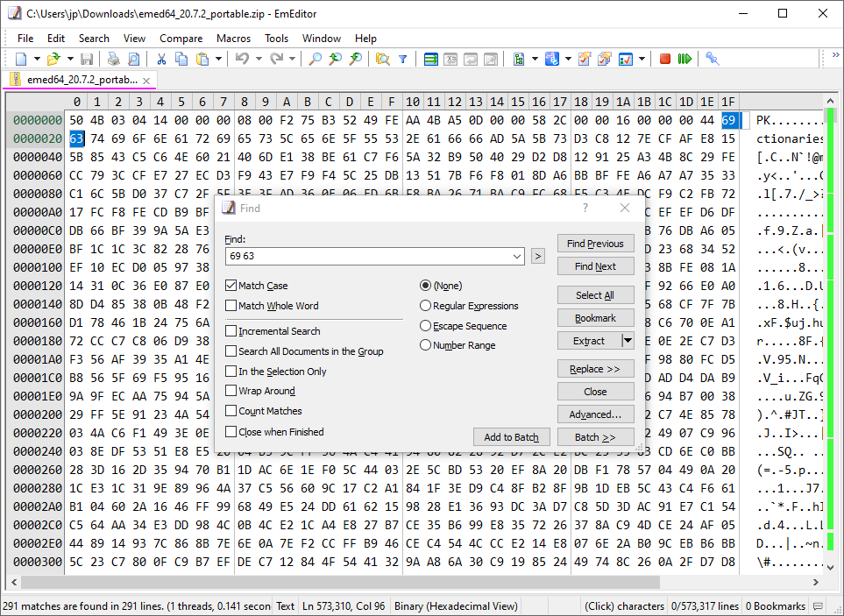Open the Redo history dropdown arrow
Image resolution: width=844 pixels, height=616 pixels.
pyautogui.click(x=292, y=59)
